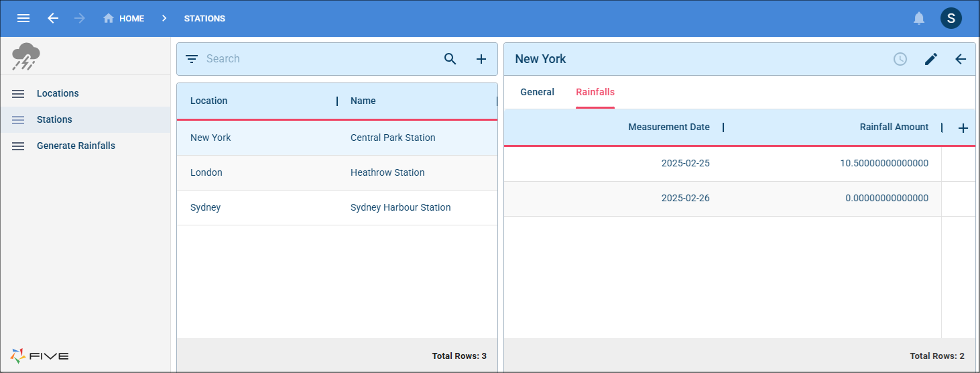The height and width of the screenshot is (373, 980).
Task: Open Locations in the sidebar
Action: click(x=85, y=93)
